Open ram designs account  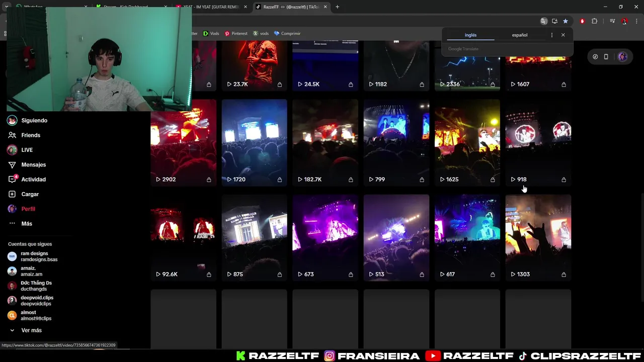(x=33, y=256)
